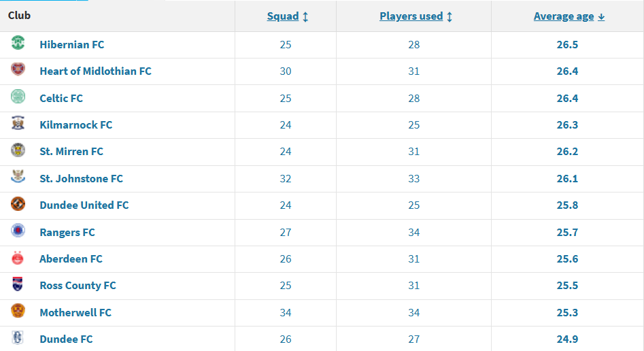
Task: Click the Aberdeen FC crest icon
Action: pyautogui.click(x=18, y=258)
